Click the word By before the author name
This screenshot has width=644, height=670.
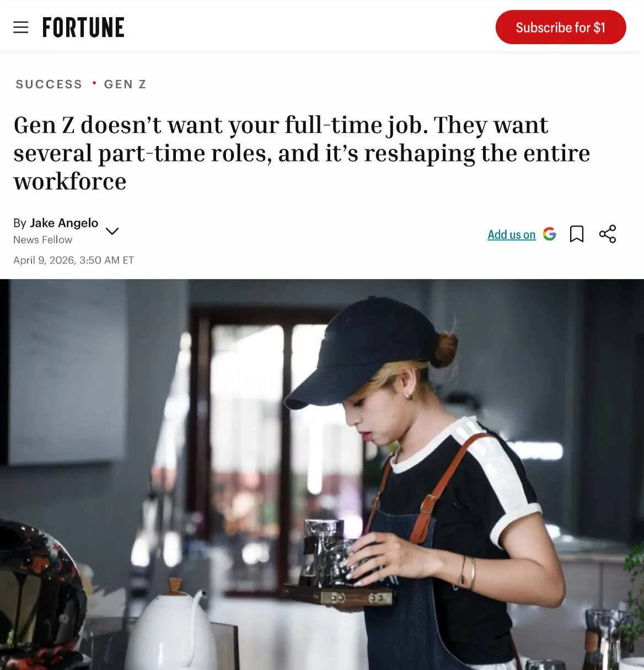pos(20,223)
